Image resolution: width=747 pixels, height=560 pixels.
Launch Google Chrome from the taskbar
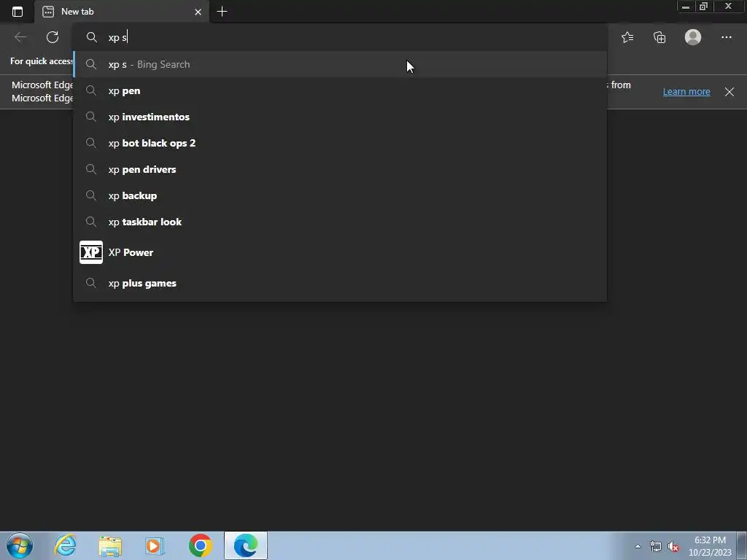pos(201,545)
